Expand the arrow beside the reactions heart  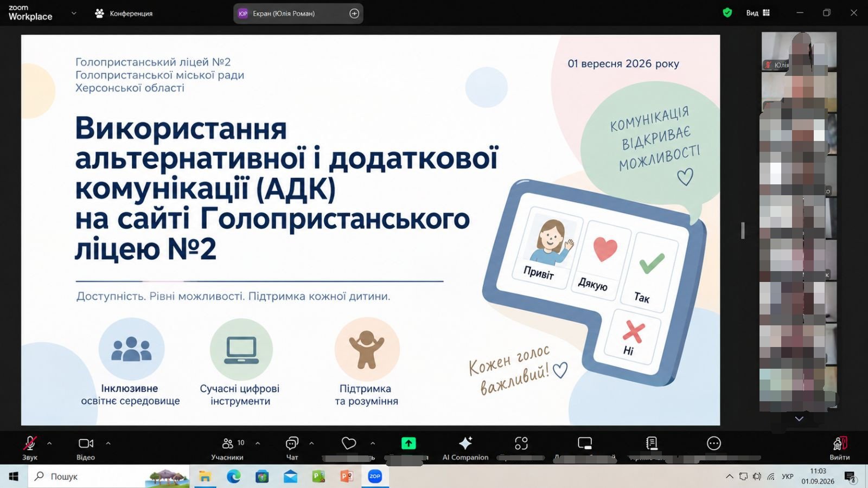373,444
